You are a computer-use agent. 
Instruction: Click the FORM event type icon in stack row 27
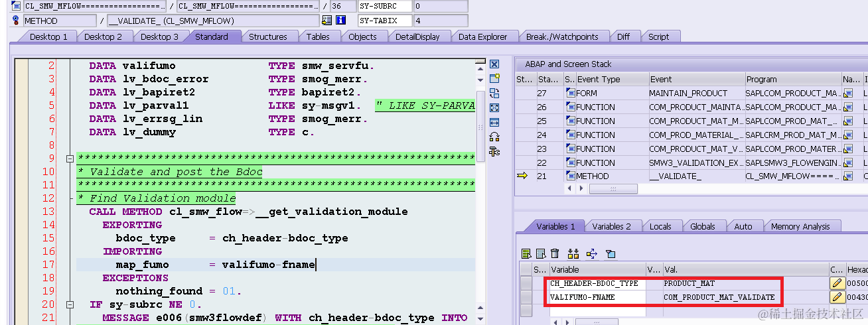coord(571,94)
